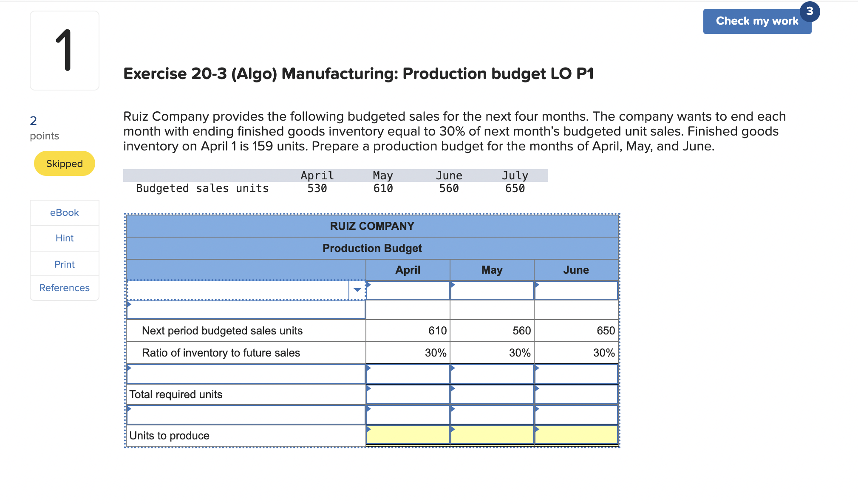Open the first row label dropdown
Viewport: 858px width, 504px height.
click(357, 289)
